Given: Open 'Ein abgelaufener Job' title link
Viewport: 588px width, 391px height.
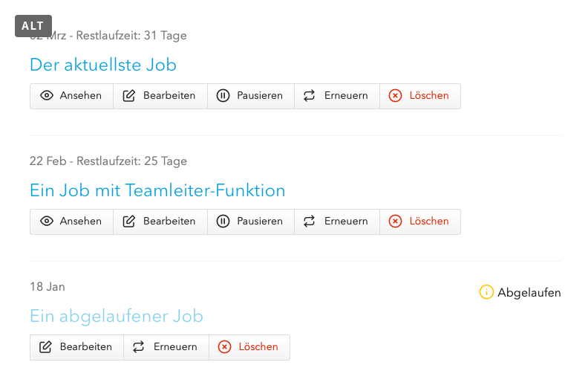Looking at the screenshot, I should (x=117, y=316).
